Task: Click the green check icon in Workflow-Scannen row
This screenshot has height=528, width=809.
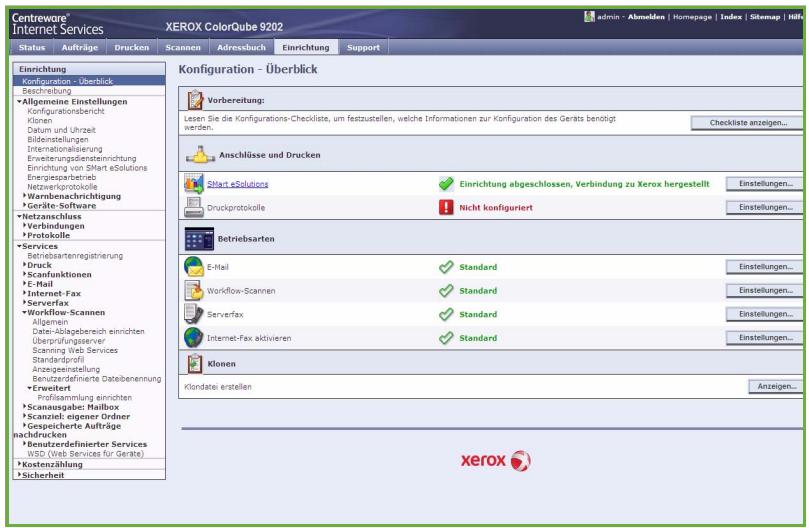Action: click(446, 291)
